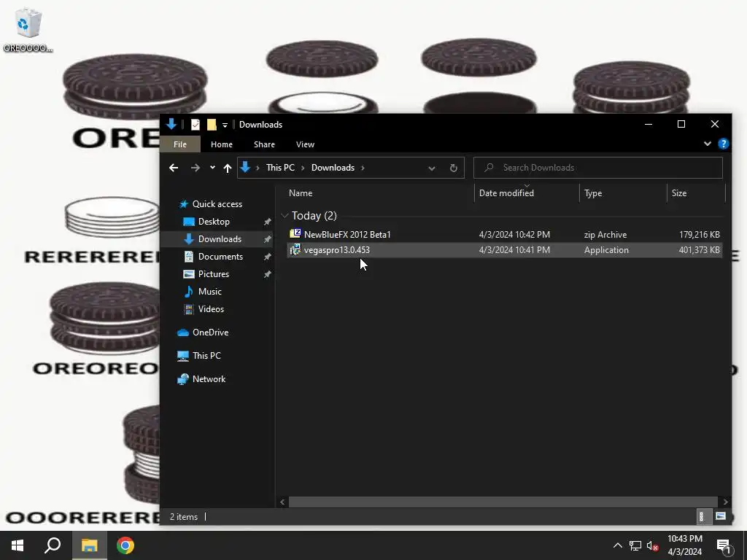Switch to Large icons view layout icon
Screen dimensions: 747x560
point(720,517)
